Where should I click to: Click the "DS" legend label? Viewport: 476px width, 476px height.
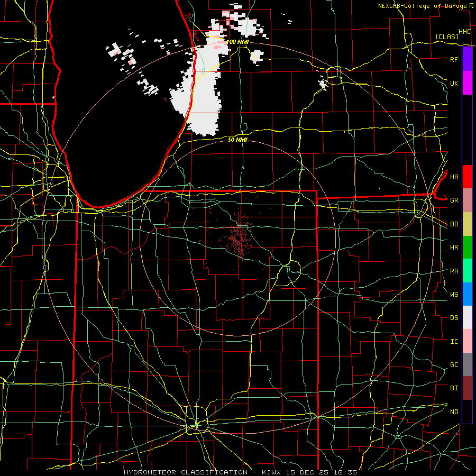pyautogui.click(x=454, y=318)
